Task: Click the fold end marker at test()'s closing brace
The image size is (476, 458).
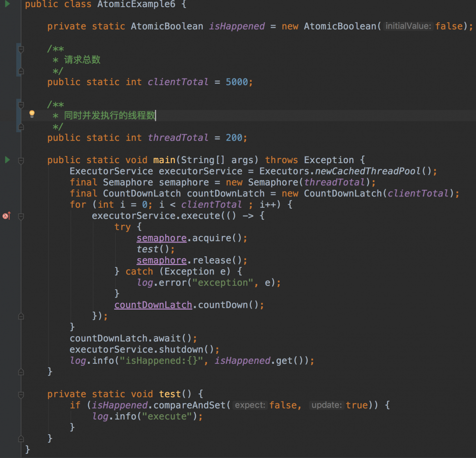Action: coord(21,439)
